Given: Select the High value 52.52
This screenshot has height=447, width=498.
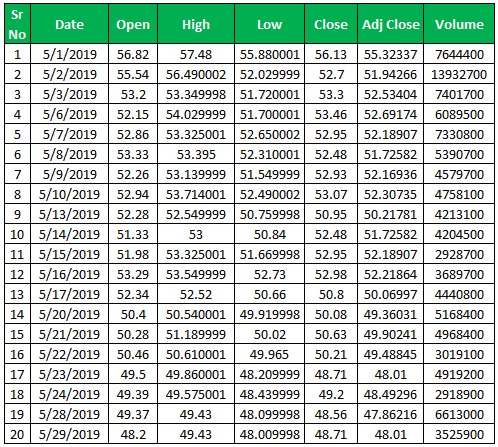Looking at the screenshot, I should [x=196, y=294].
